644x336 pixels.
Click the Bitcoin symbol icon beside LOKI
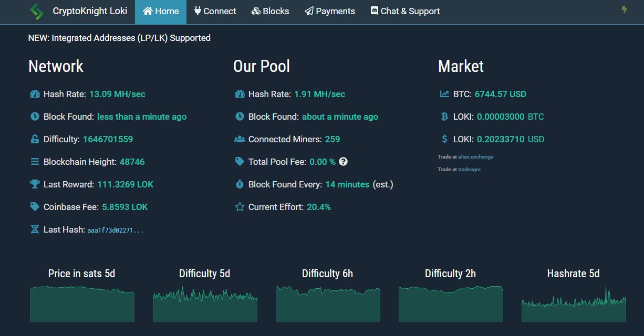[x=444, y=117]
